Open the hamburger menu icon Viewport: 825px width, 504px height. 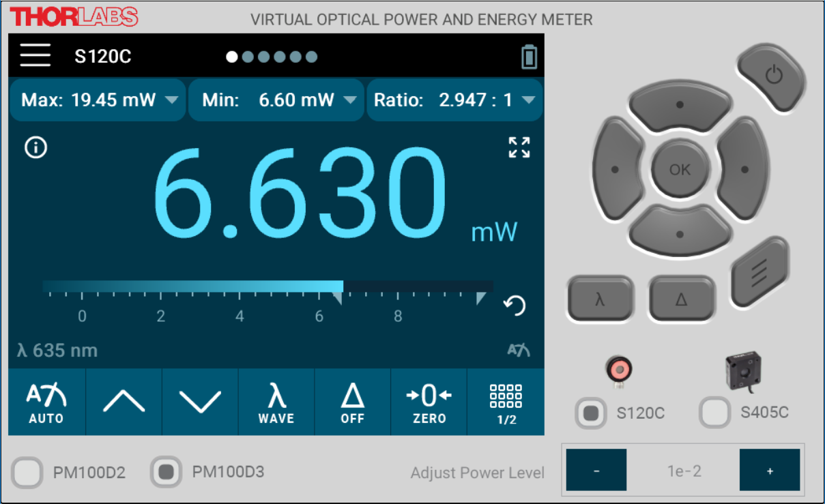pyautogui.click(x=35, y=55)
